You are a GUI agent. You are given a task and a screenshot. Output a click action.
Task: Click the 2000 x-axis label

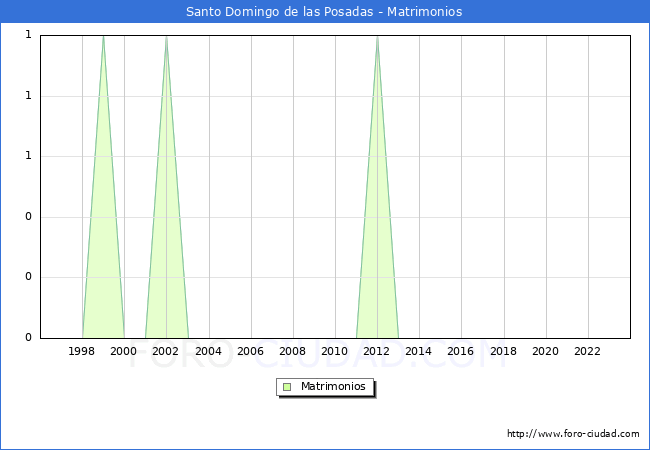click(124, 351)
